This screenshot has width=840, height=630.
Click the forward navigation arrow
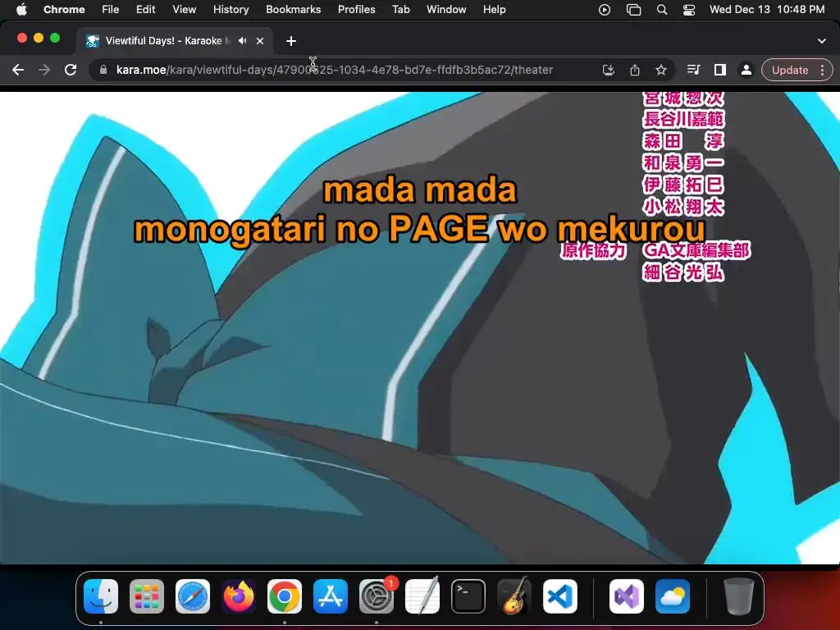(x=44, y=70)
